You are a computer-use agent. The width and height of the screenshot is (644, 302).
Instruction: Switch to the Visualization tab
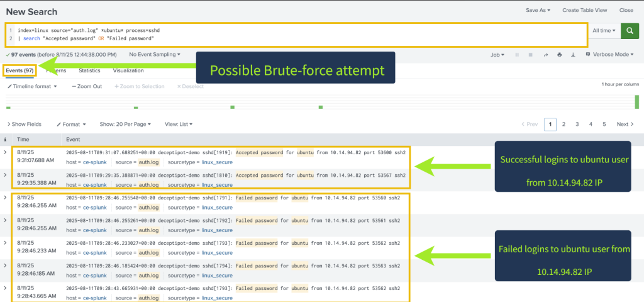128,70
